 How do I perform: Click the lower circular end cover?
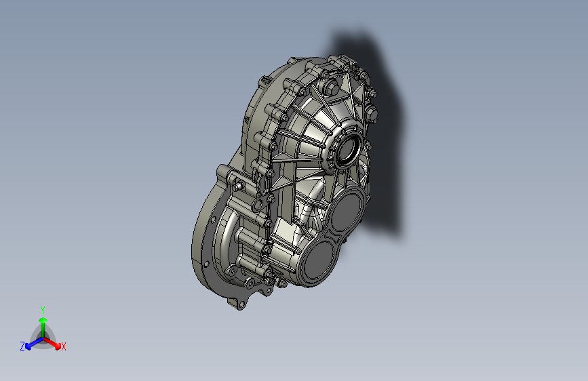[319, 260]
